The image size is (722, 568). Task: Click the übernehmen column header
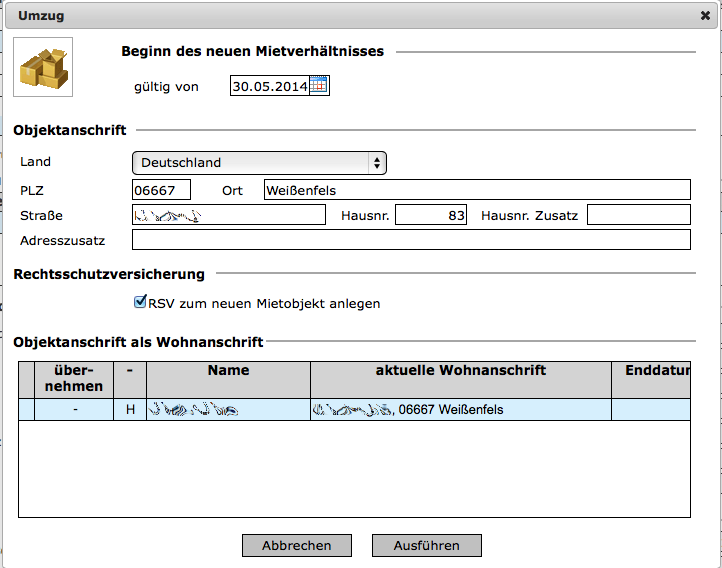[x=75, y=378]
